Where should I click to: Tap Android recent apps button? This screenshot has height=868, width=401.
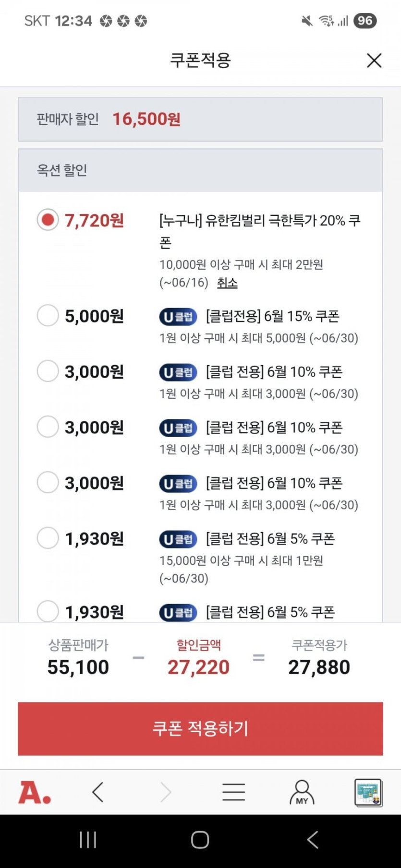tap(88, 840)
